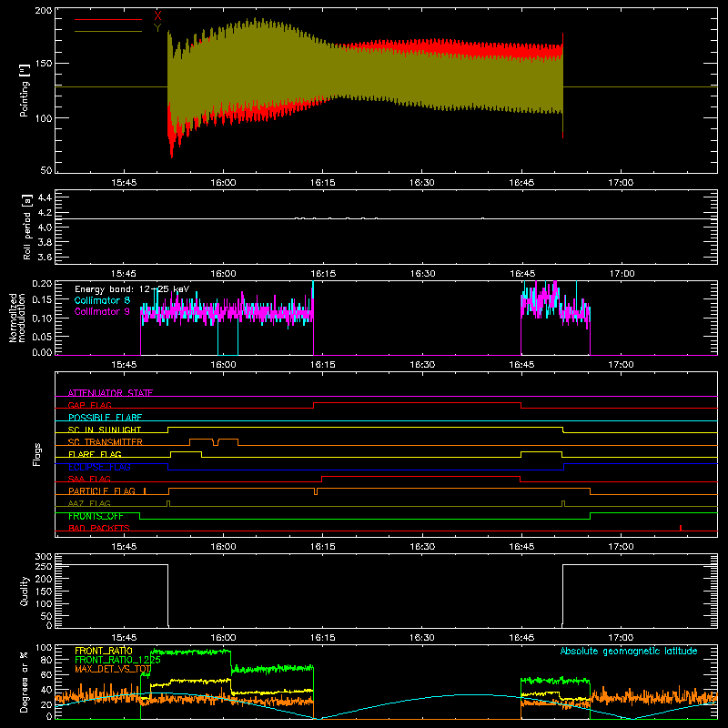Image resolution: width=728 pixels, height=728 pixels.
Task: Click the olive Y legend line
Action: pos(108,32)
